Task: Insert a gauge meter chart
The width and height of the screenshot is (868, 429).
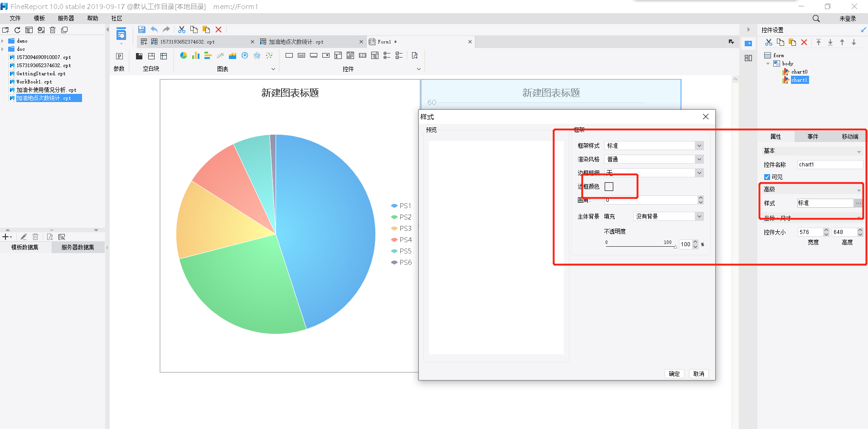Action: (x=245, y=55)
